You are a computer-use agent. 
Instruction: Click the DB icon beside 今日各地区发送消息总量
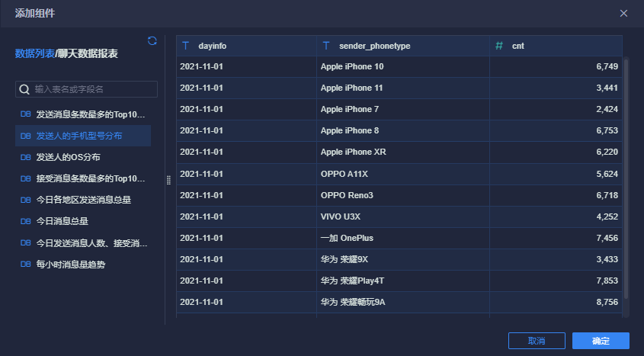pyautogui.click(x=25, y=200)
